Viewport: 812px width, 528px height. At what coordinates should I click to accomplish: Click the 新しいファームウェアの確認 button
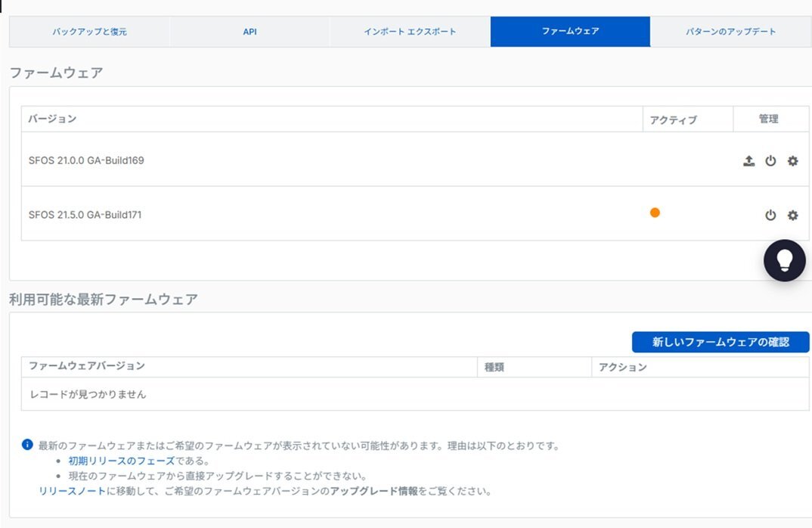[721, 342]
